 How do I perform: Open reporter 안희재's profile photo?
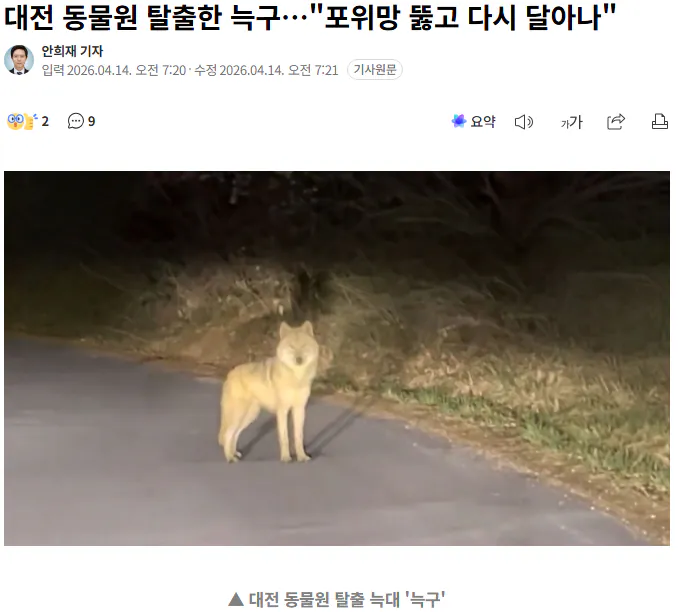[19, 60]
